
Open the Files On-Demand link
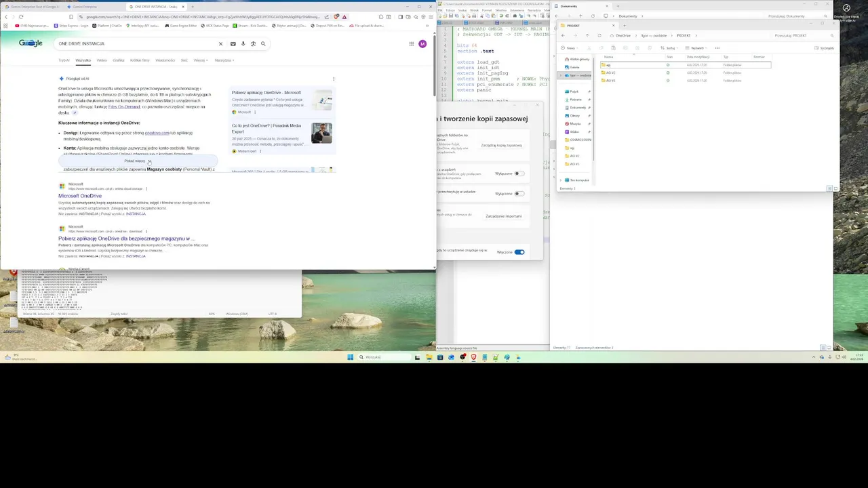coord(124,106)
